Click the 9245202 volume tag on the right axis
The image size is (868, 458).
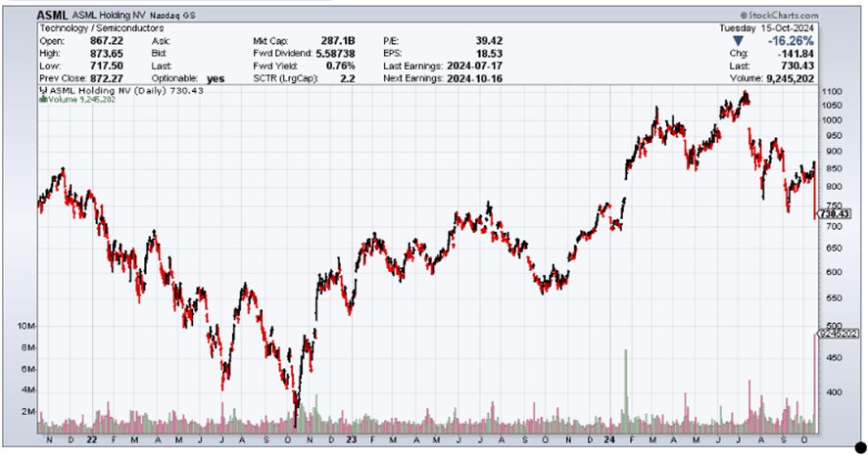tap(838, 334)
